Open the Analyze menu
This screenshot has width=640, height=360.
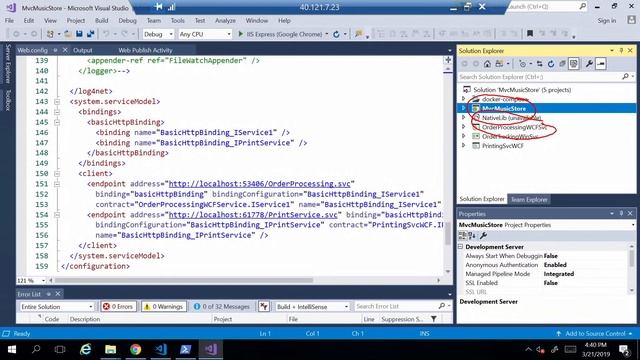click(x=225, y=20)
